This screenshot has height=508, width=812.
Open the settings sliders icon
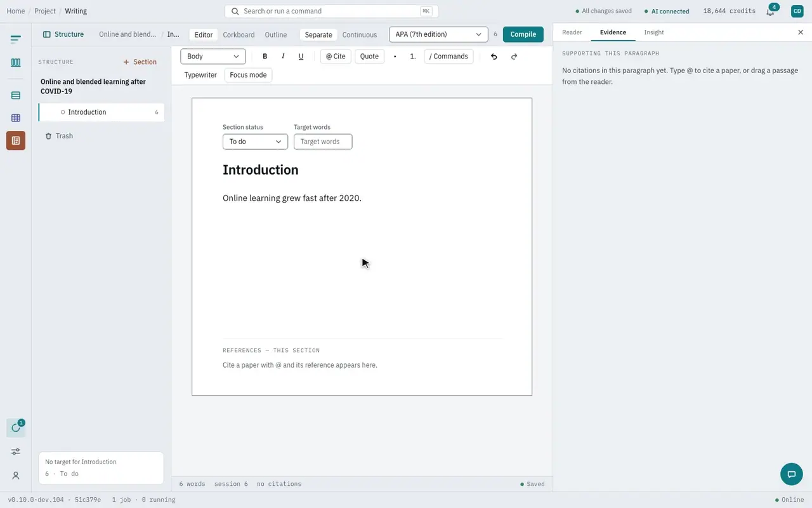[16, 451]
